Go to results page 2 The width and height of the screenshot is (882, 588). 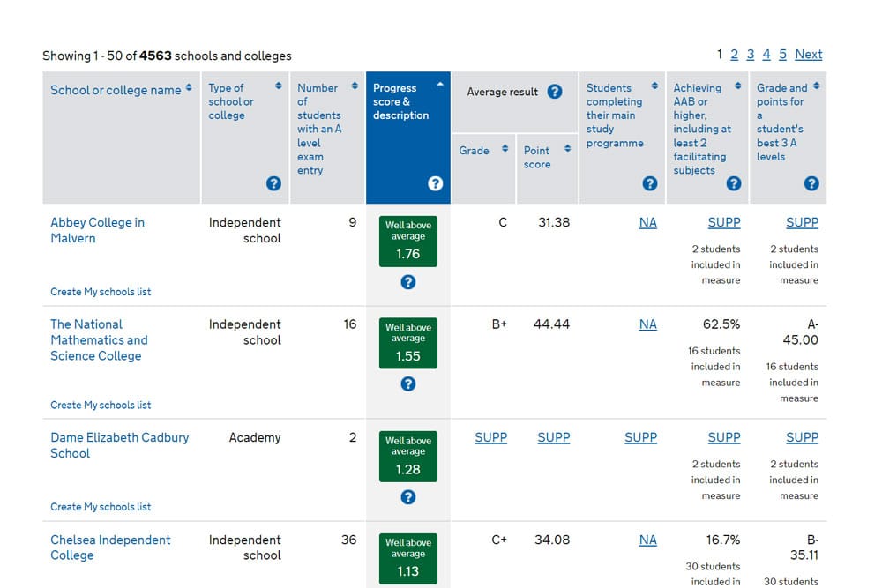pyautogui.click(x=734, y=55)
